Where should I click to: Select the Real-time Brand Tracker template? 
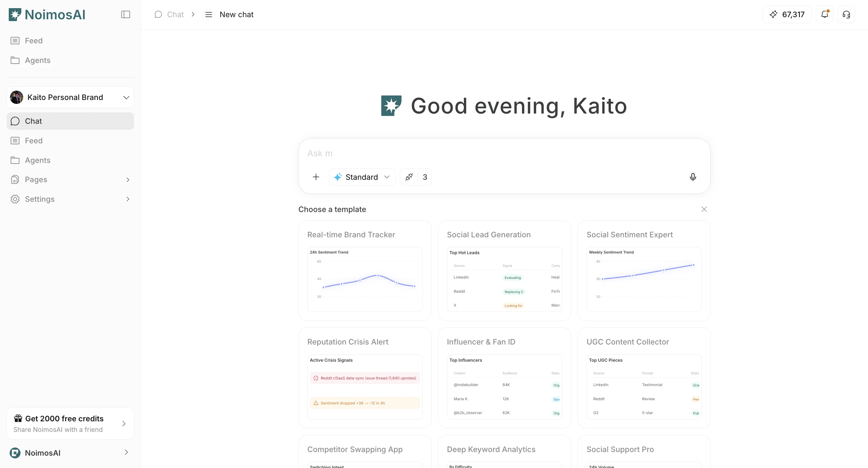pyautogui.click(x=365, y=271)
